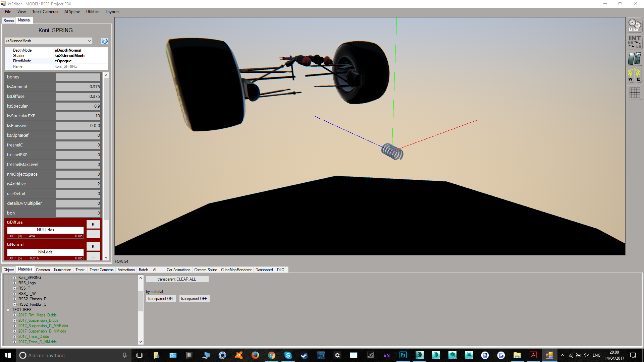Open the Illumination tab
Viewport: 644px width, 362px height.
[62, 270]
